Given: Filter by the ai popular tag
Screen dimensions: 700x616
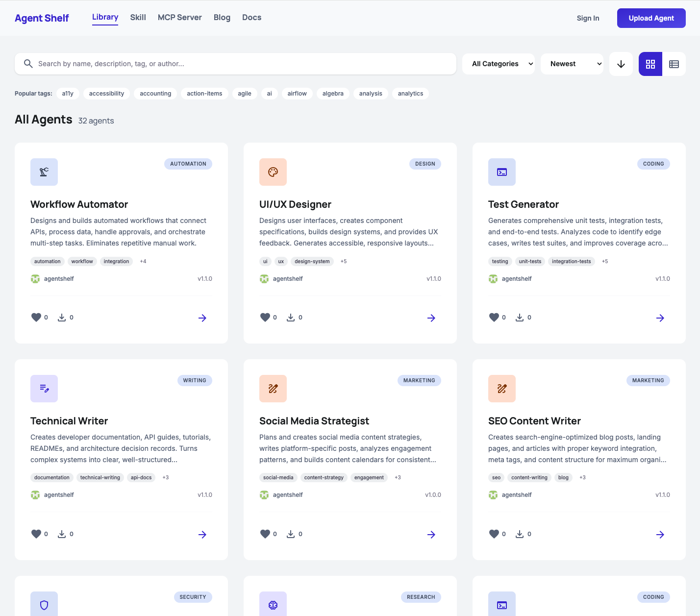Looking at the screenshot, I should (x=269, y=94).
